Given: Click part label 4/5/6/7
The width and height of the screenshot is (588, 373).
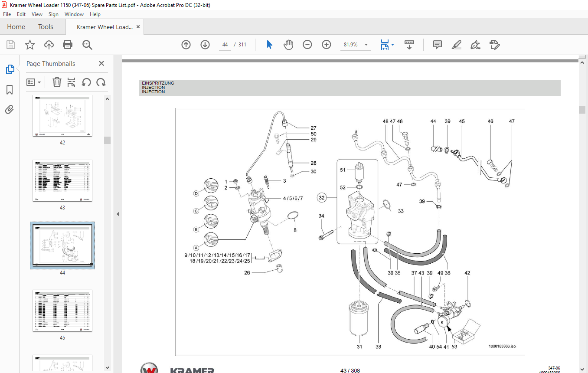Looking at the screenshot, I should pos(293,198).
